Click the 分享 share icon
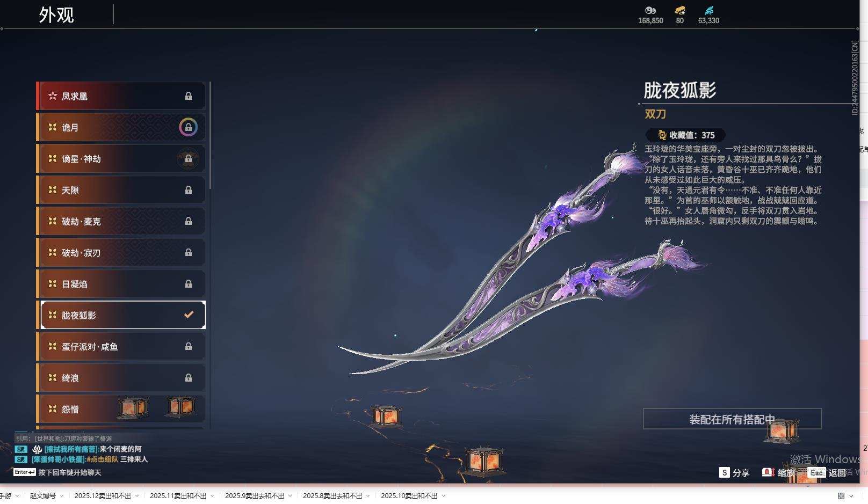The height and width of the screenshot is (504, 868). click(725, 473)
